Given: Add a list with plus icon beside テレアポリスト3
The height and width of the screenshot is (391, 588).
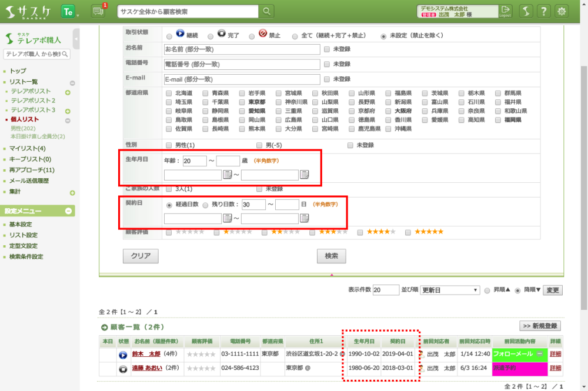Looking at the screenshot, I should point(68,111).
